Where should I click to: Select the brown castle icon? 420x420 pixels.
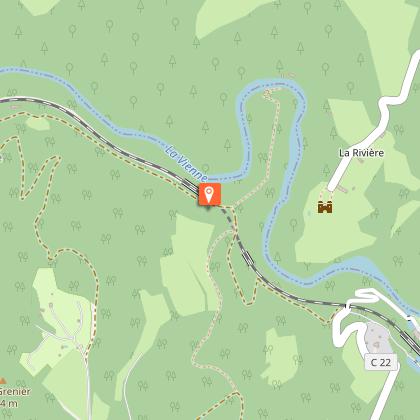click(x=325, y=207)
